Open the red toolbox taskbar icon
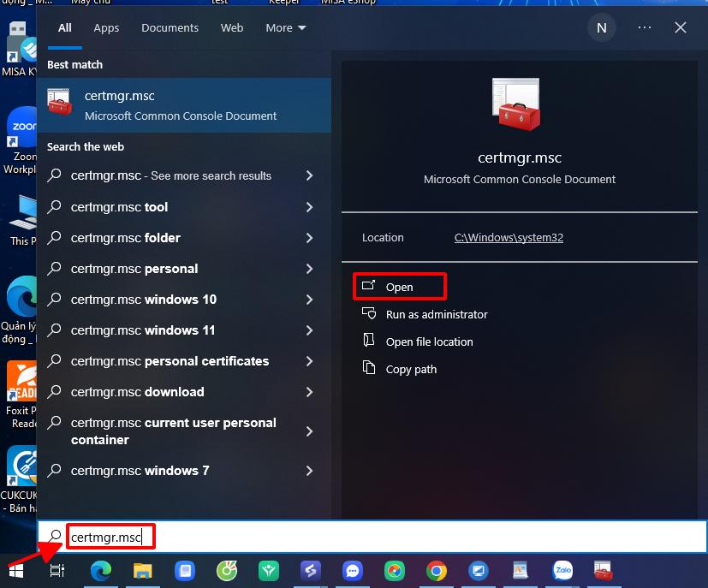Viewport: 708px width, 588px height. click(x=604, y=571)
